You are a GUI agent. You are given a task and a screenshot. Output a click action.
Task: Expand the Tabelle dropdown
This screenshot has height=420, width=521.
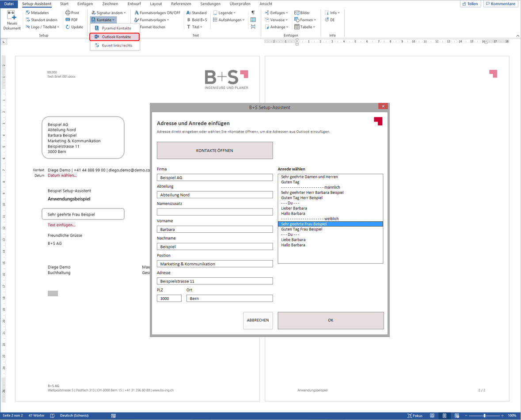[305, 27]
